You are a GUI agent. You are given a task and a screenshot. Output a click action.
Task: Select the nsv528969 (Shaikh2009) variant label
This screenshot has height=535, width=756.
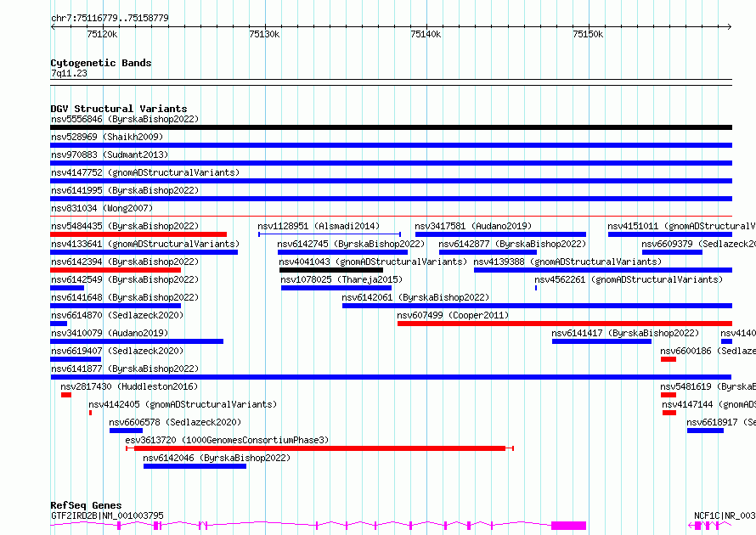[x=107, y=137]
